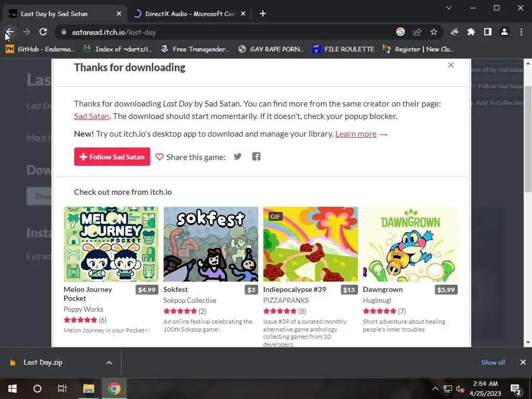Viewport: 532px width, 399px height.
Task: Visit the Poppy Works author page
Action: point(84,309)
